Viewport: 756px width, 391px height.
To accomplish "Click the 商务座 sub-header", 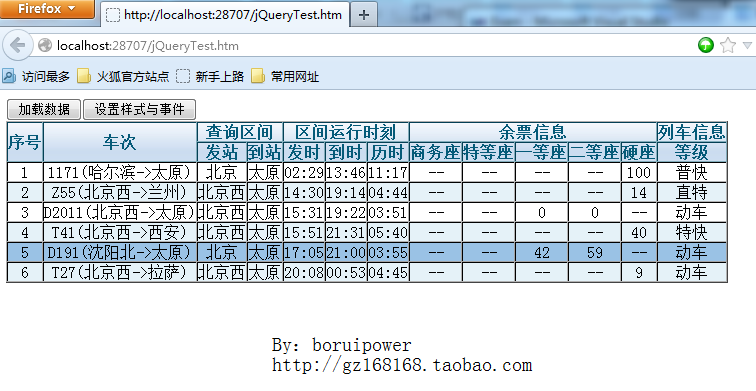I will pyautogui.click(x=435, y=152).
